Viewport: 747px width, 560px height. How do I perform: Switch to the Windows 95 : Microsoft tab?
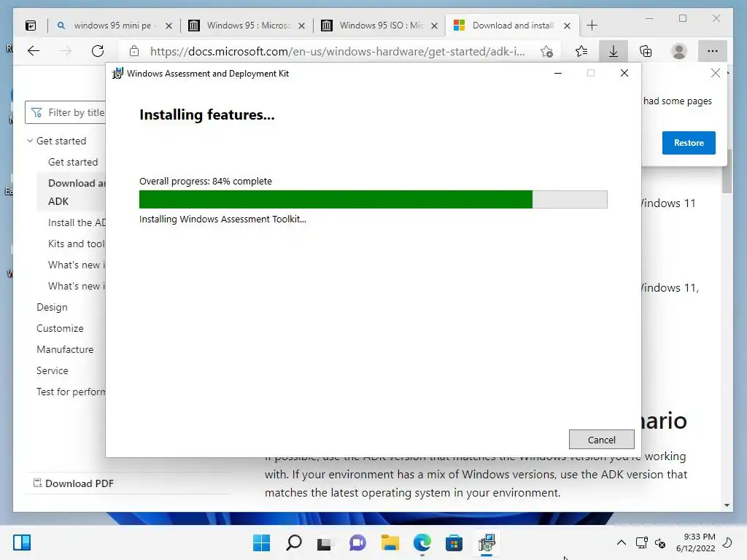coord(248,26)
